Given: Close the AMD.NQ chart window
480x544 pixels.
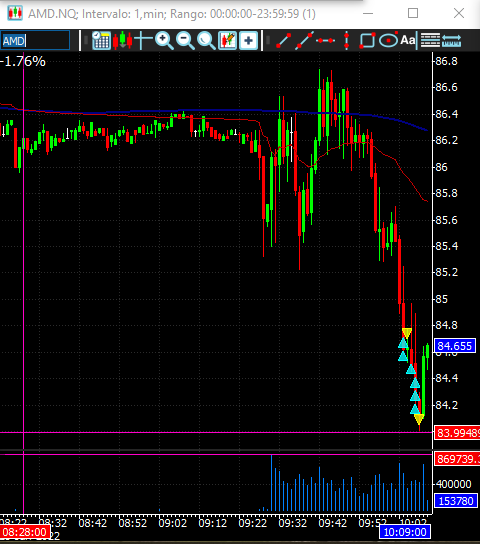Looking at the screenshot, I should [x=458, y=13].
